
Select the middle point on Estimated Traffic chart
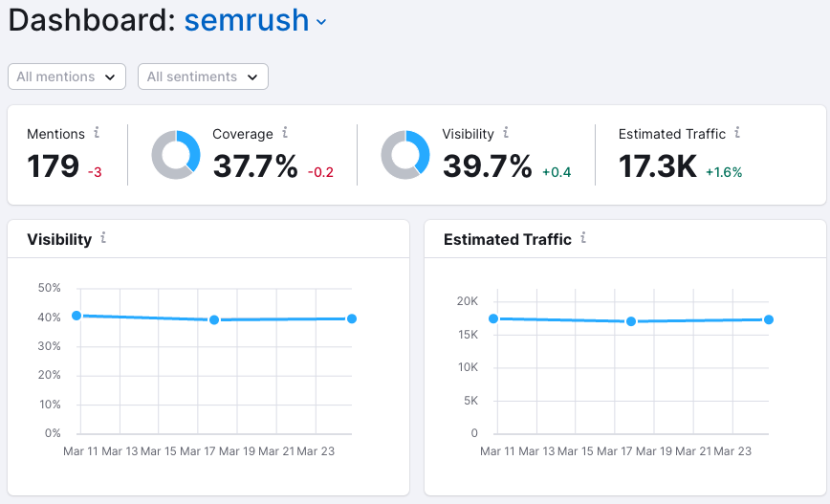pyautogui.click(x=631, y=321)
